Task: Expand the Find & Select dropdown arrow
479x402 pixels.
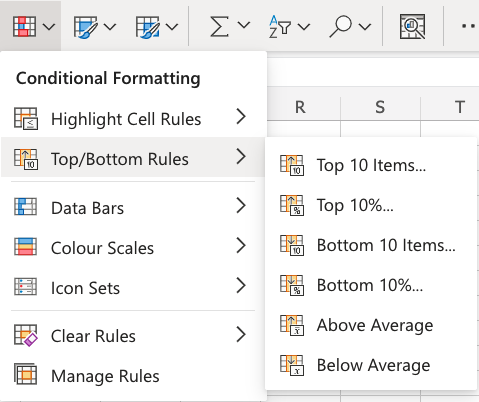Action: click(x=365, y=26)
